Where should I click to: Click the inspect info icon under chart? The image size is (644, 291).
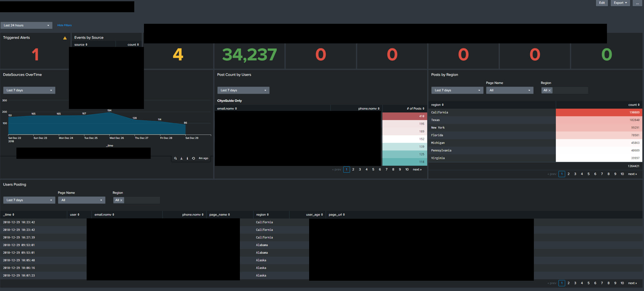tap(187, 158)
